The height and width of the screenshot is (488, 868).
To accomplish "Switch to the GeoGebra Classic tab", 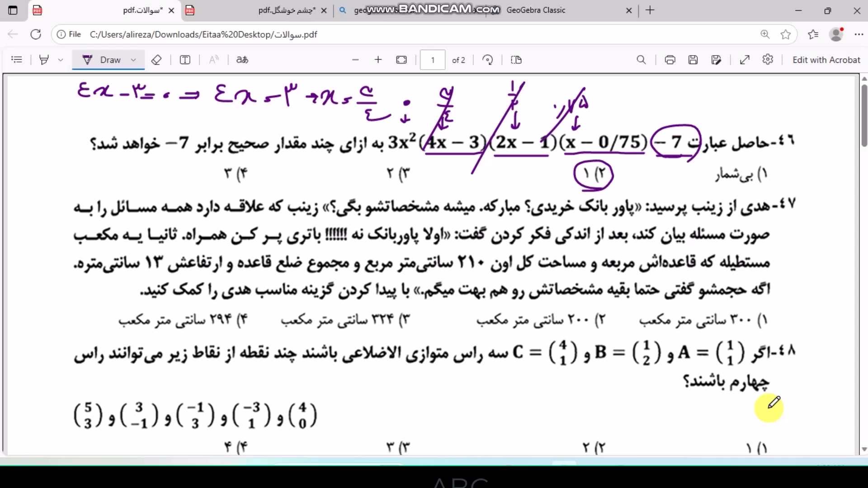I will coord(536,10).
